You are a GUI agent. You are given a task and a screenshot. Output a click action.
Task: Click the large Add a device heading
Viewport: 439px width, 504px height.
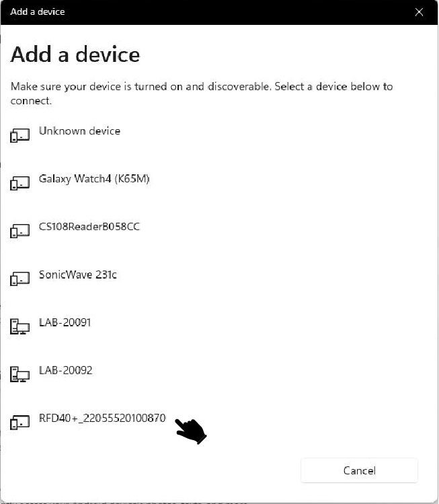(75, 54)
